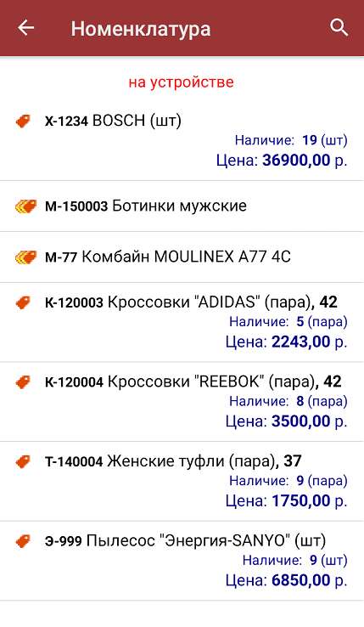Tap the Цена 6850,00 р. line
The height and width of the screenshot is (627, 364).
[x=286, y=580]
